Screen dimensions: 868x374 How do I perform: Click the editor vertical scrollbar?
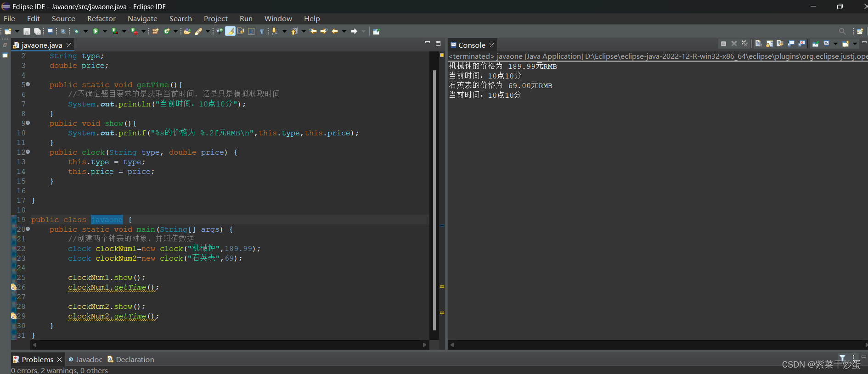click(x=434, y=200)
